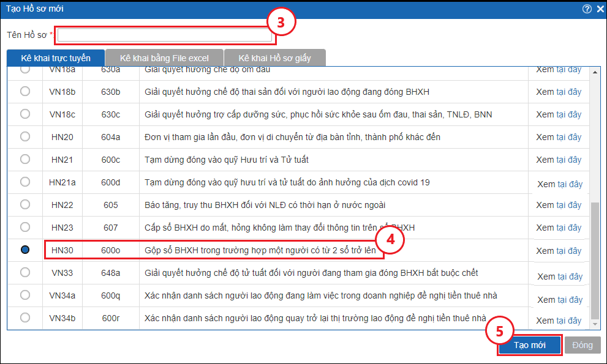This screenshot has width=607, height=364.
Task: Switch to Kê khai trực tuyến tab
Action: pyautogui.click(x=56, y=58)
